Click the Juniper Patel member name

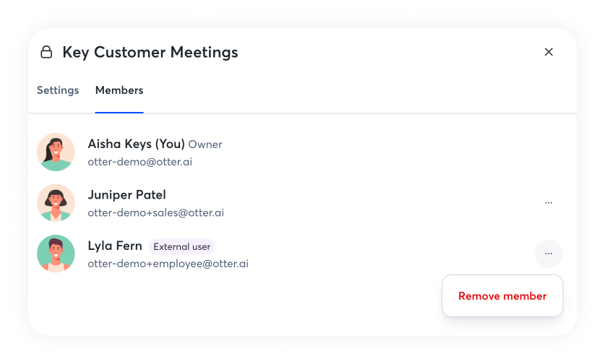click(x=126, y=195)
